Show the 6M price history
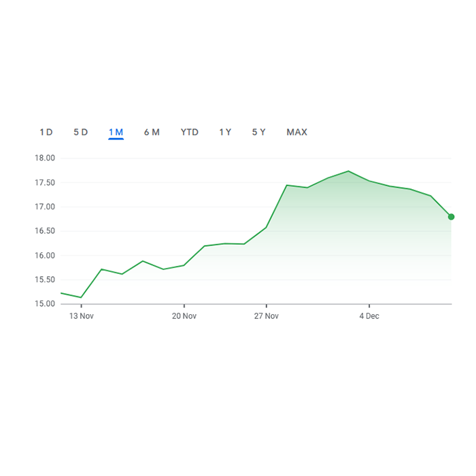Screen dimensions: 476x476 (152, 132)
